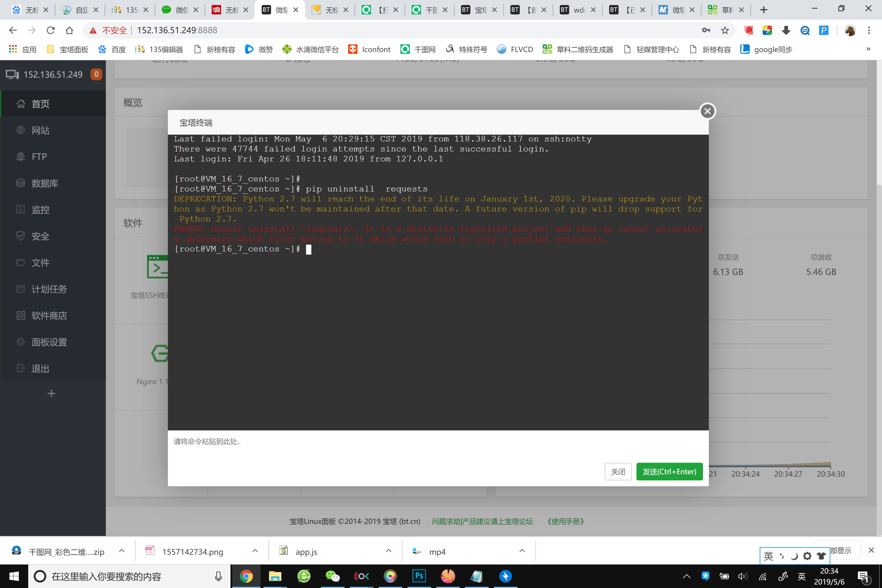The image size is (882, 588).
Task: Switch to the 135 browser tab
Action: [x=130, y=10]
